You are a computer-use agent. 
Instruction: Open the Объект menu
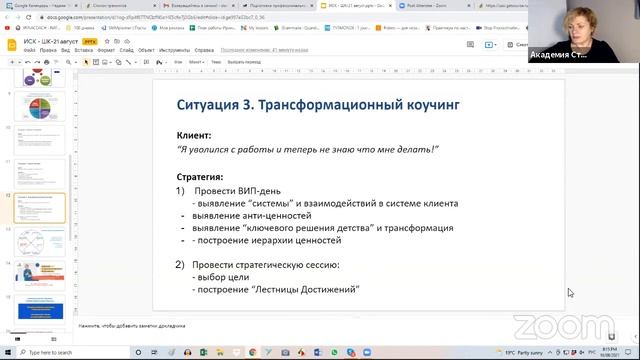click(x=146, y=50)
